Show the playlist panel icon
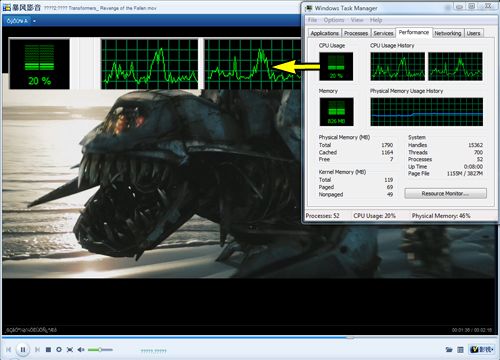The width and height of the screenshot is (500, 360). point(460,349)
